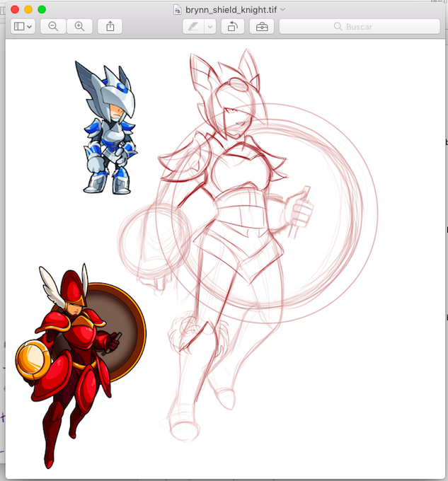Click the brynn_shield_knight.tif window title
Image resolution: width=448 pixels, height=481 pixels.
pyautogui.click(x=231, y=10)
